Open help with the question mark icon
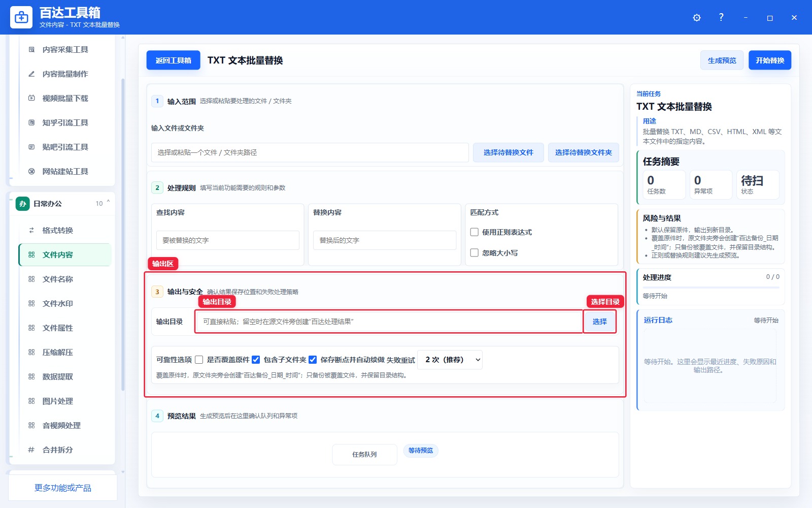The width and height of the screenshot is (812, 508). click(x=721, y=17)
